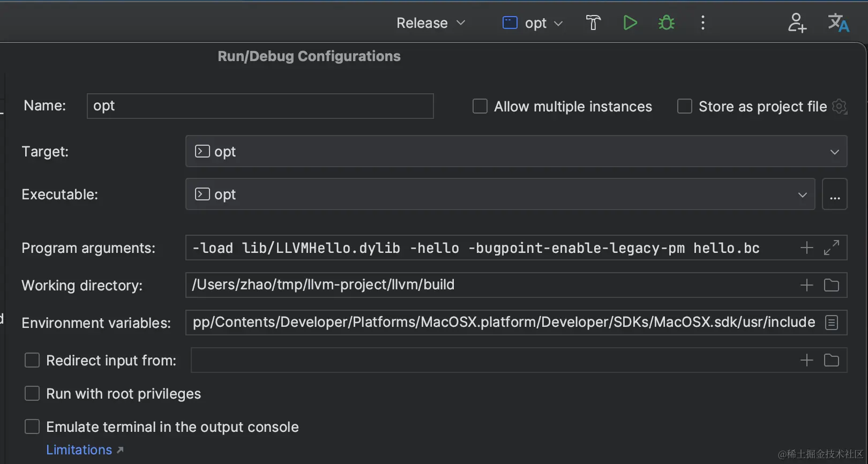
Task: Click the Name field containing opt
Action: tap(260, 106)
